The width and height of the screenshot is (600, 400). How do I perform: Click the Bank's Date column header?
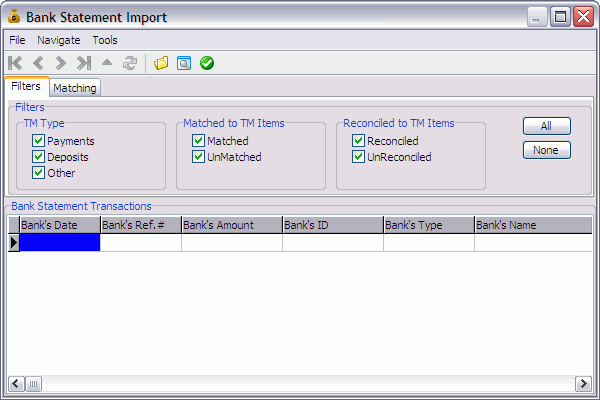(x=60, y=225)
